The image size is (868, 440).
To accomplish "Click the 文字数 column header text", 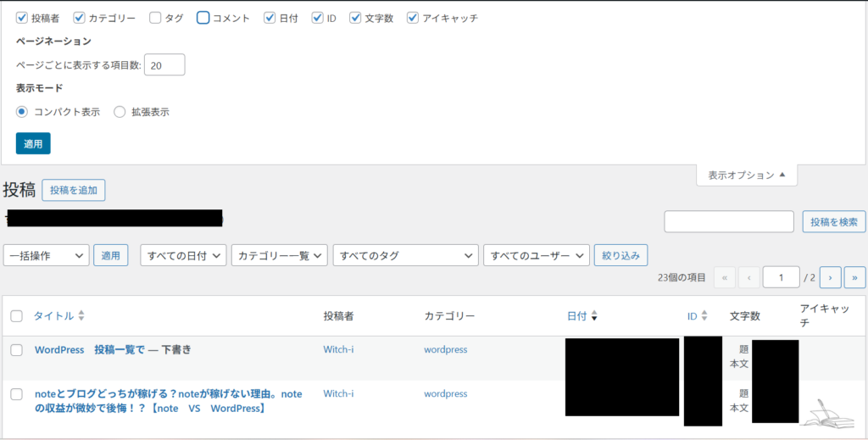I will [744, 316].
